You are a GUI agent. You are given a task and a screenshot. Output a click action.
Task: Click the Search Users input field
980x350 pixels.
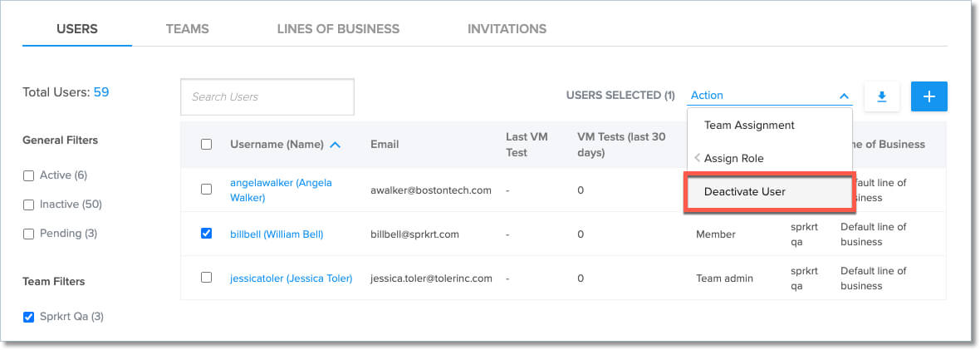[267, 97]
